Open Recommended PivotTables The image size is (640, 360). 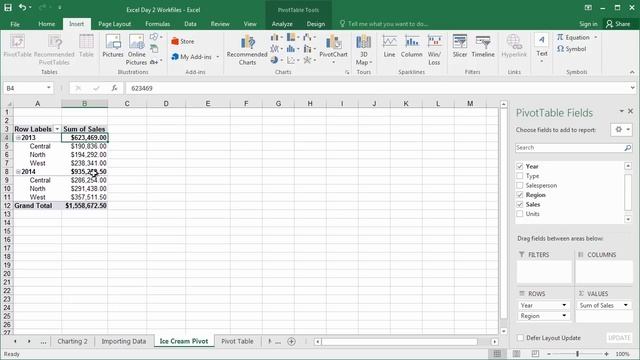pyautogui.click(x=54, y=50)
